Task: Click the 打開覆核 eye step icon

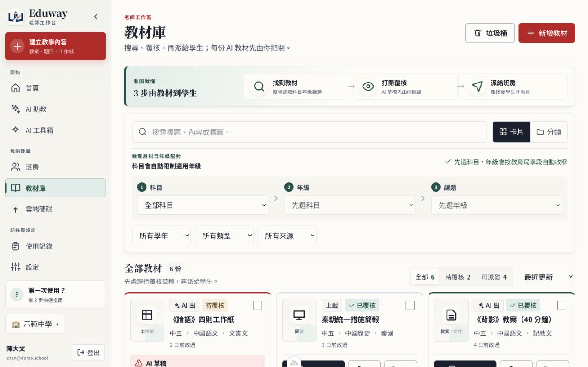Action: pyautogui.click(x=368, y=86)
